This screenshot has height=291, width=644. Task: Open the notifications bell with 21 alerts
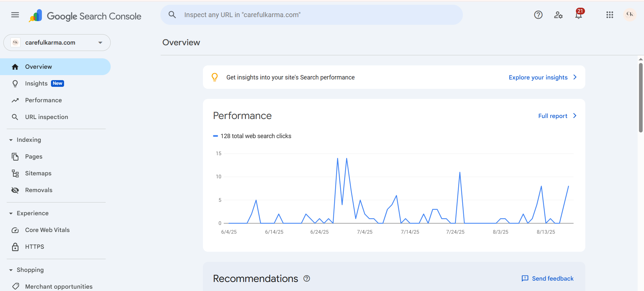tap(579, 15)
